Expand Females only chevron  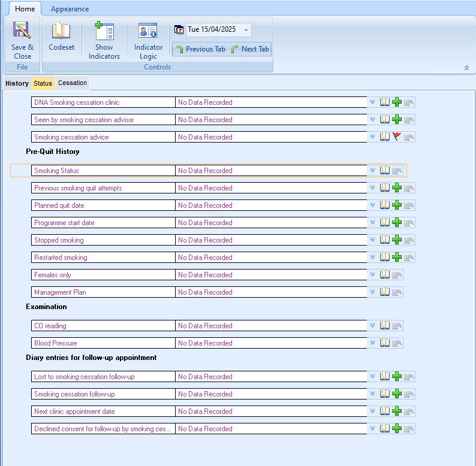click(x=372, y=274)
